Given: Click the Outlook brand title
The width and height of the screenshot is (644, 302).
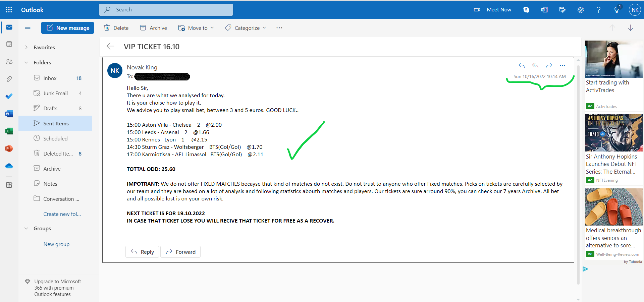Looking at the screenshot, I should point(32,10).
